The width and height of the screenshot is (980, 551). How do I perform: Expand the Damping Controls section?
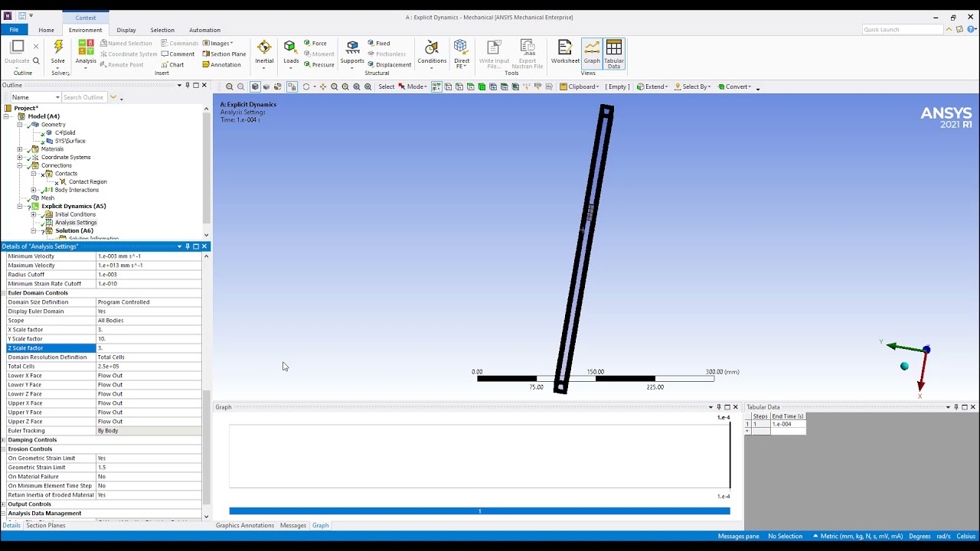(x=4, y=440)
